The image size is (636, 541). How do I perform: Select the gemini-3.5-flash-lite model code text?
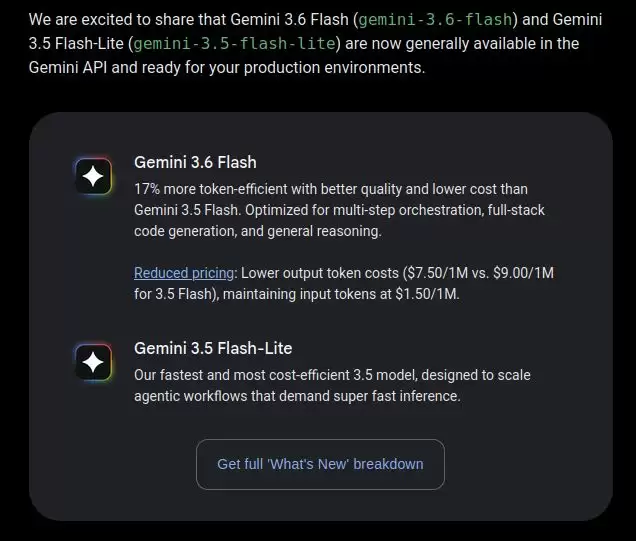(234, 43)
